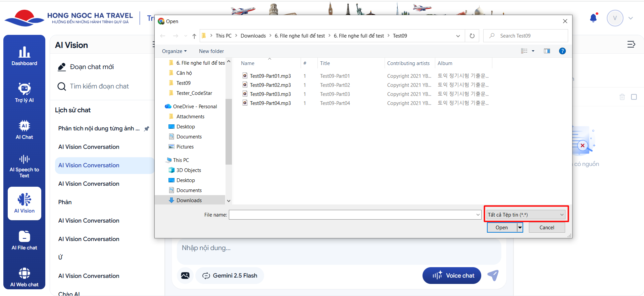This screenshot has width=644, height=296.
Task: Click the Help icon in the file dialog
Action: pos(562,51)
